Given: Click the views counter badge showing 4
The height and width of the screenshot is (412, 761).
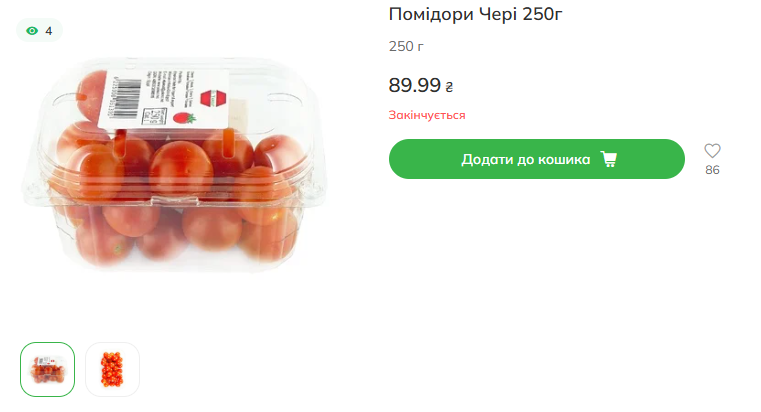Looking at the screenshot, I should click(39, 31).
